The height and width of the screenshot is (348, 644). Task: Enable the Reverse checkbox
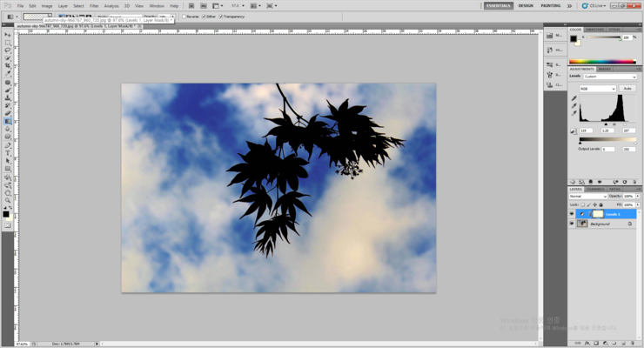click(x=185, y=17)
